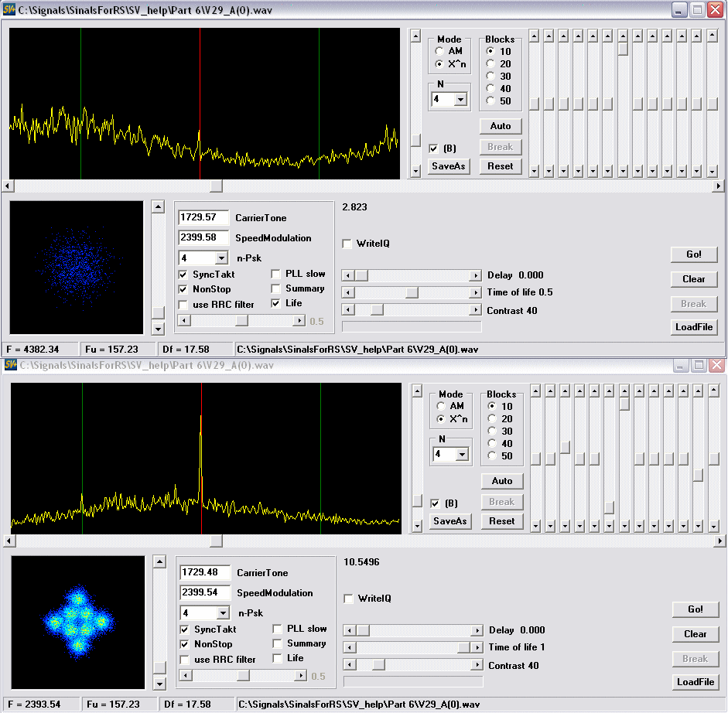Viewport: 728px width, 713px height.
Task: Open the n-Psk dropdown under SpeedModulation 2399.58
Action: 221,258
